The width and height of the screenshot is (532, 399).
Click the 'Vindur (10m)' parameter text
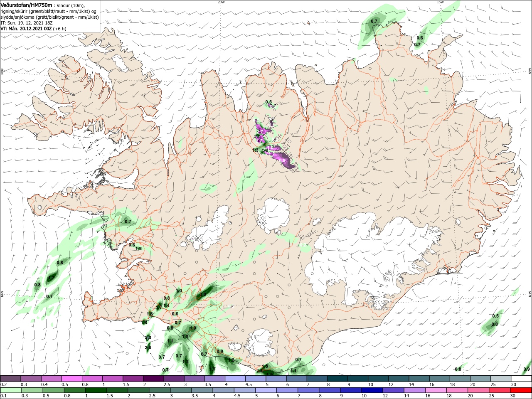(71, 5)
